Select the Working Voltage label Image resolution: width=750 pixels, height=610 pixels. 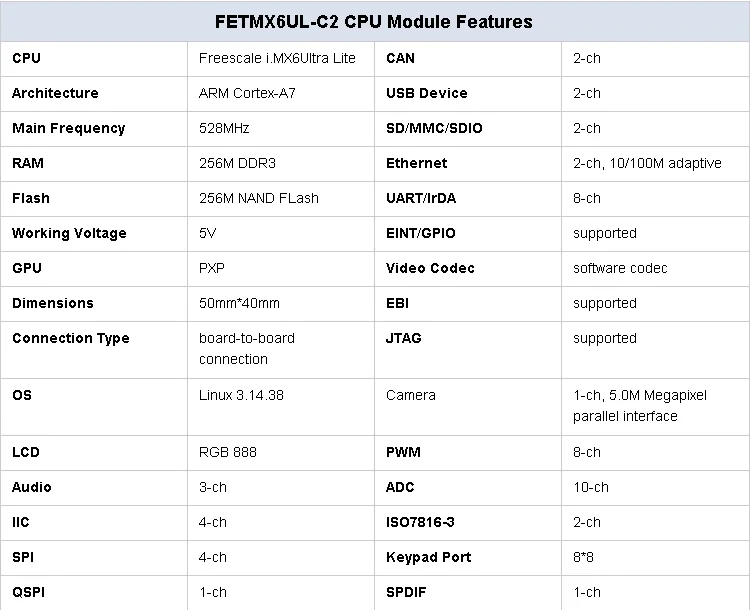point(69,233)
